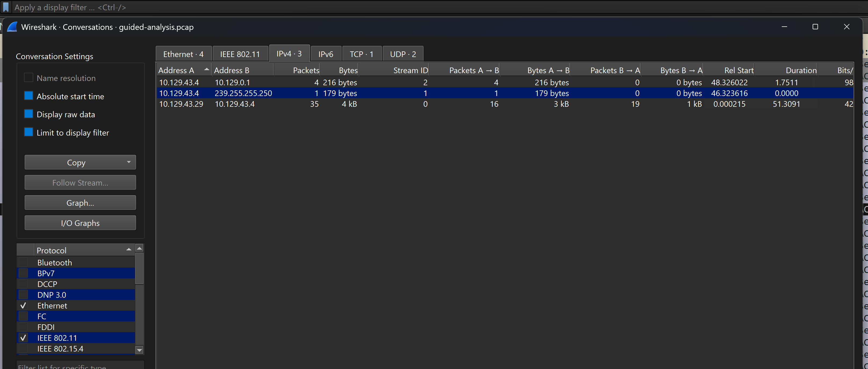Click the Conversation Settings heading

[55, 56]
